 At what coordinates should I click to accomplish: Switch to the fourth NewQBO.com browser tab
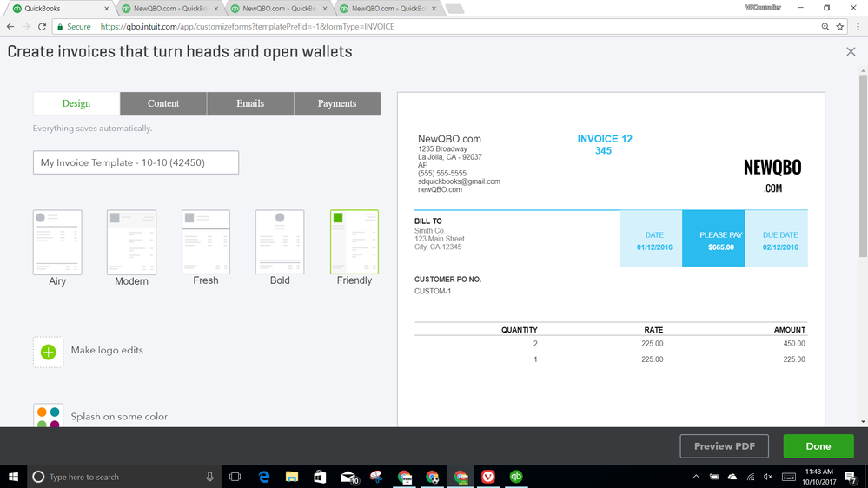click(x=388, y=9)
